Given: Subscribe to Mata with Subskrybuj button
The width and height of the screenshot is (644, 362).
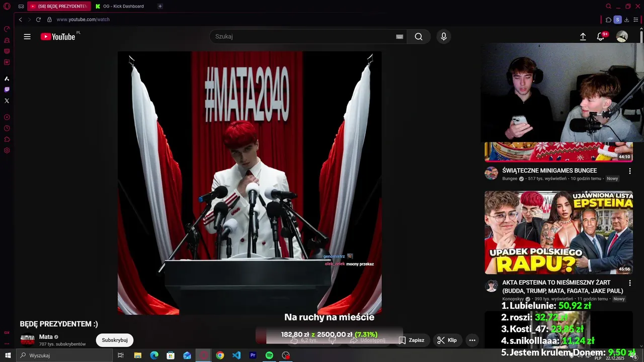Looking at the screenshot, I should (x=115, y=340).
